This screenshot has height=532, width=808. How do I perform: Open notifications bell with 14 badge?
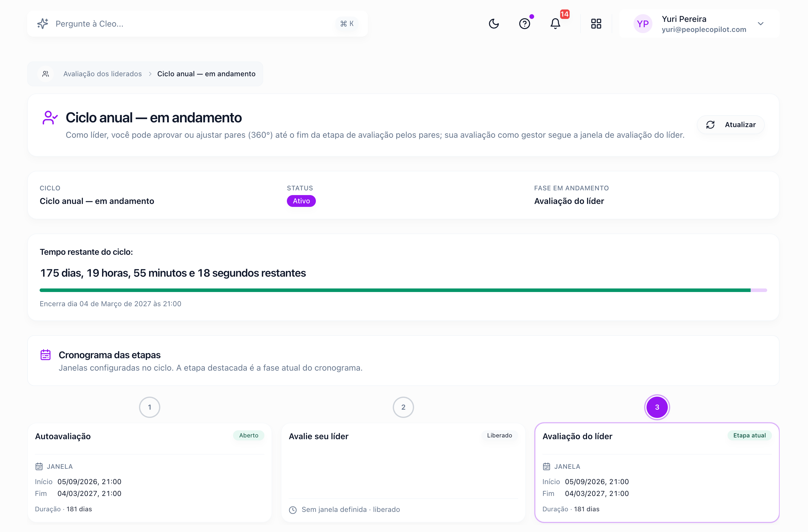555,24
